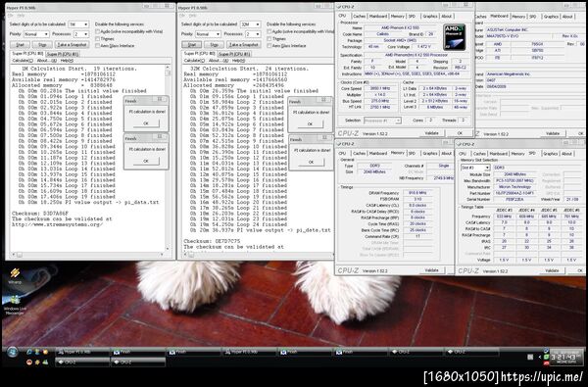Toggle Audio checkbox in the 1M Hyper PI window

click(97, 32)
